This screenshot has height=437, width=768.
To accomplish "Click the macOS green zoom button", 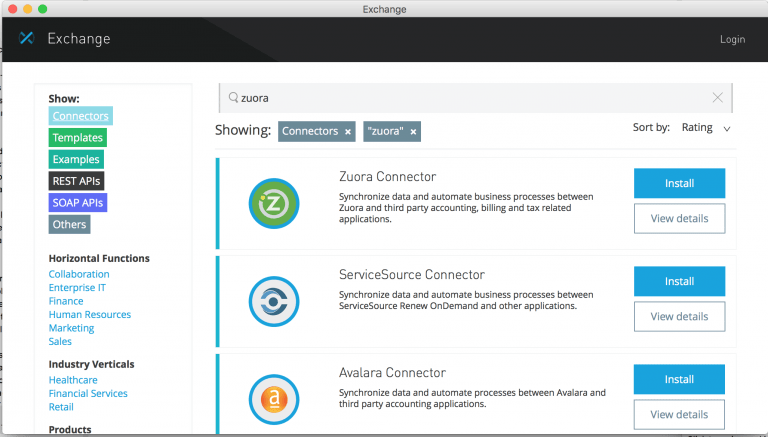I will [x=43, y=9].
